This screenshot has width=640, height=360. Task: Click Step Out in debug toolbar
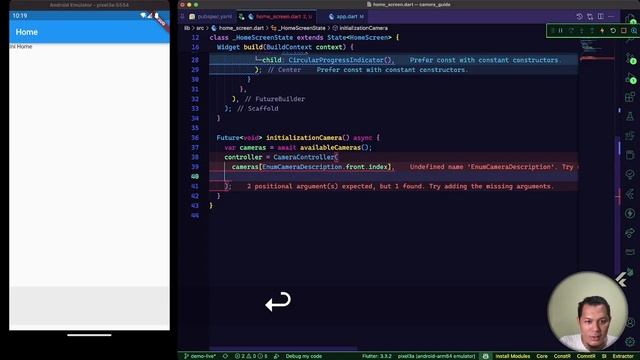(592, 31)
